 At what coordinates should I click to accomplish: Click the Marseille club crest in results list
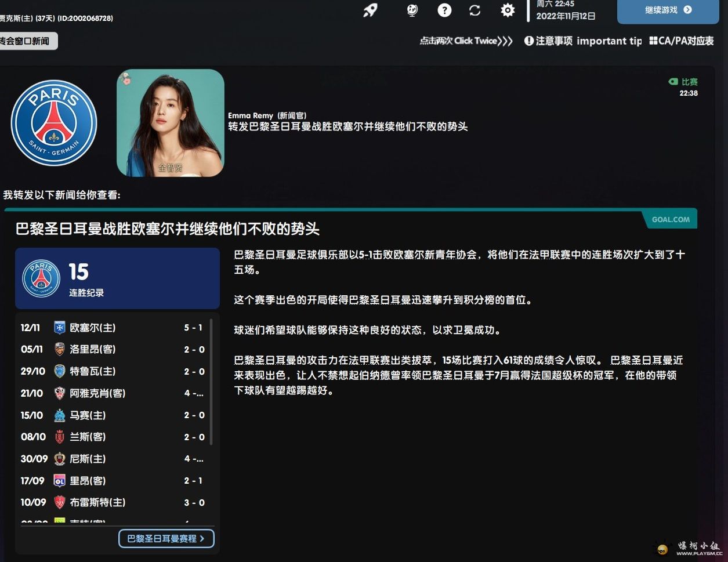click(x=59, y=415)
